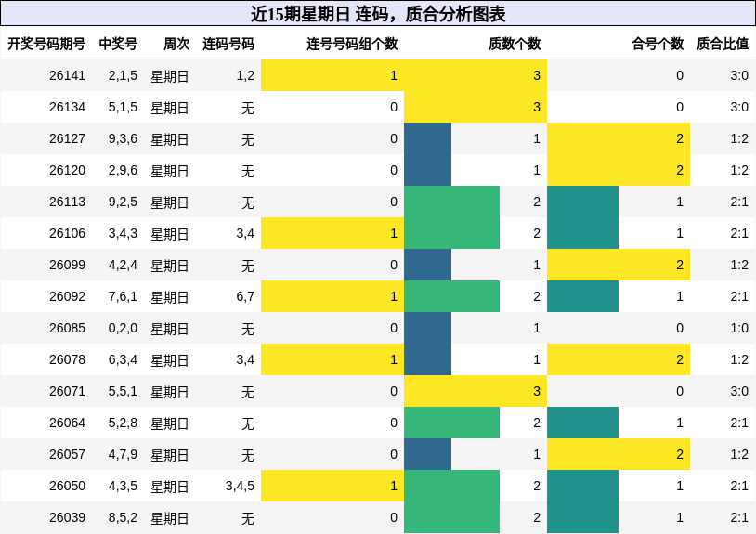Click yellow composite count 2 in row 26127
The width and height of the screenshot is (756, 534).
tap(680, 138)
